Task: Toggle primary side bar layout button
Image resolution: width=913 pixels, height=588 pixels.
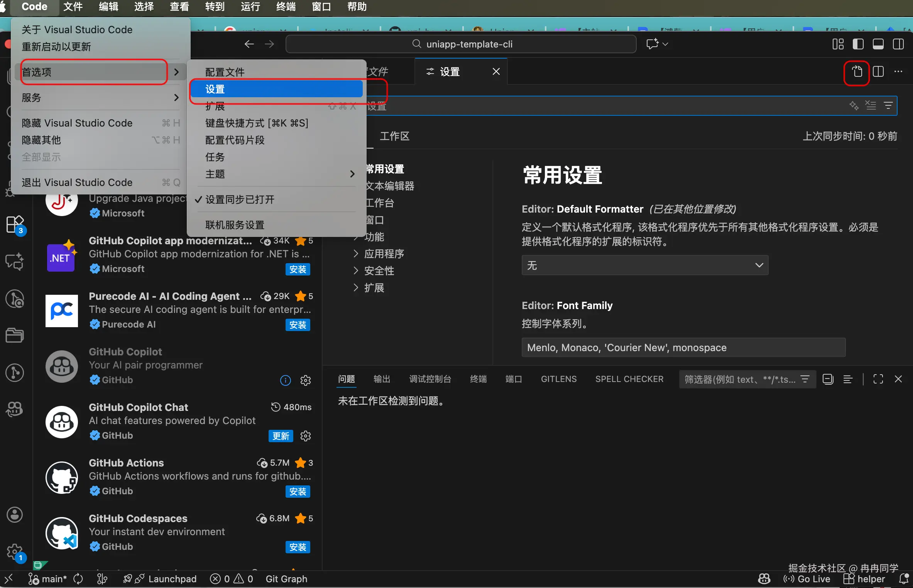Action: tap(858, 44)
